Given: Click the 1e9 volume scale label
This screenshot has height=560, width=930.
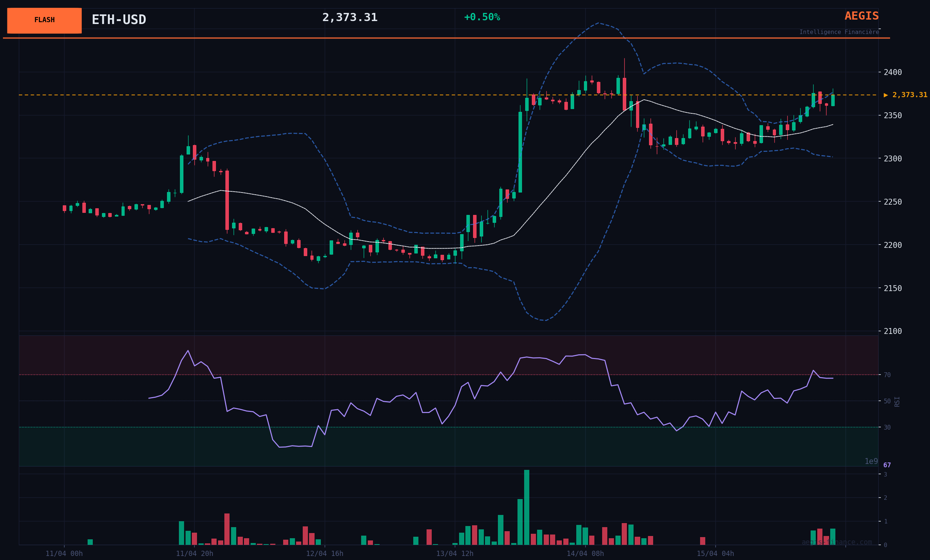Looking at the screenshot, I should click(871, 461).
